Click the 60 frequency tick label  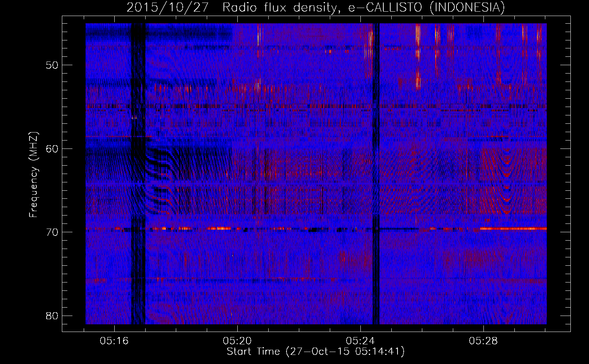click(x=52, y=149)
